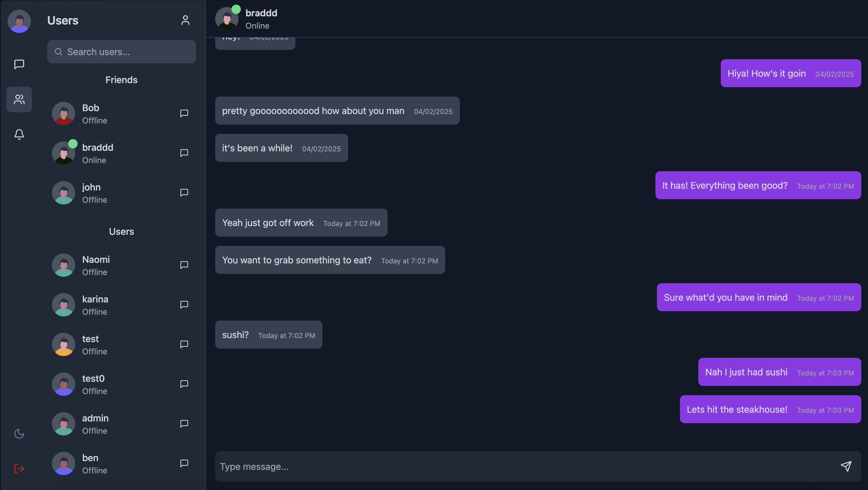Image resolution: width=868 pixels, height=490 pixels.
Task: Focus the Type message input box
Action: click(x=526, y=466)
